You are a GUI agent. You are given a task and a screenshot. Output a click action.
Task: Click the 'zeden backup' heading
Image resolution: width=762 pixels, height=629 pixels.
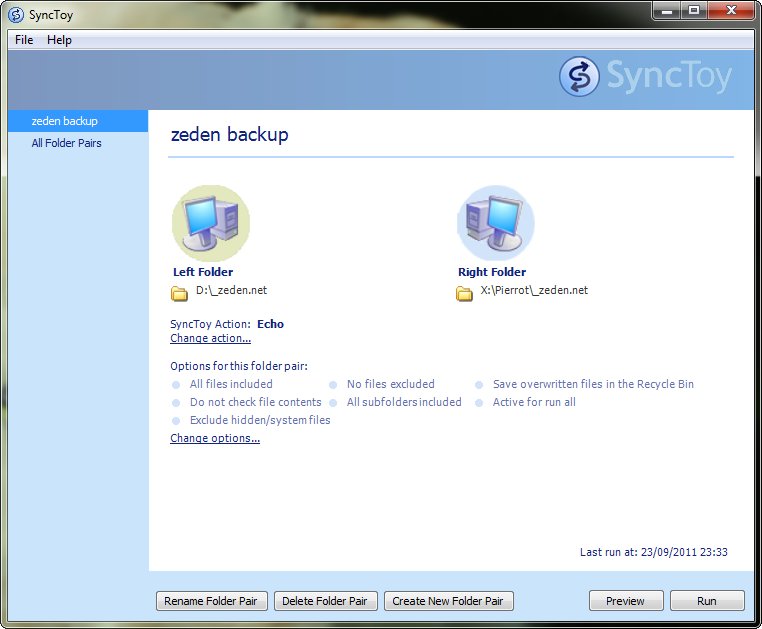point(229,134)
